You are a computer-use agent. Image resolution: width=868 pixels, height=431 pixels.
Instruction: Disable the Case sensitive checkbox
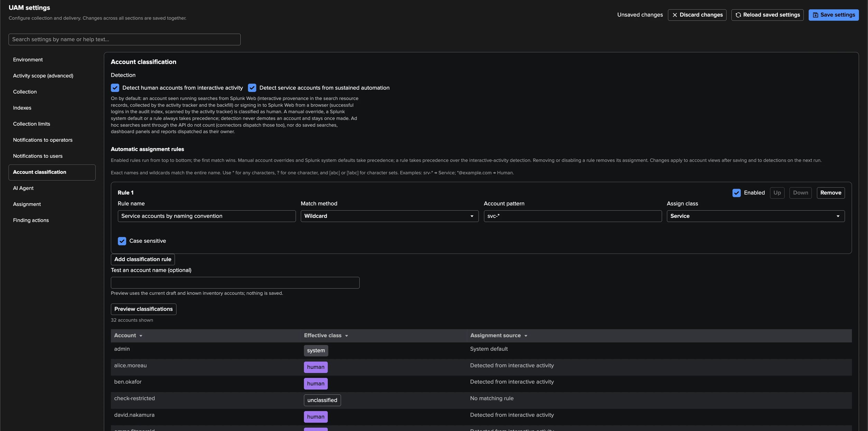122,241
